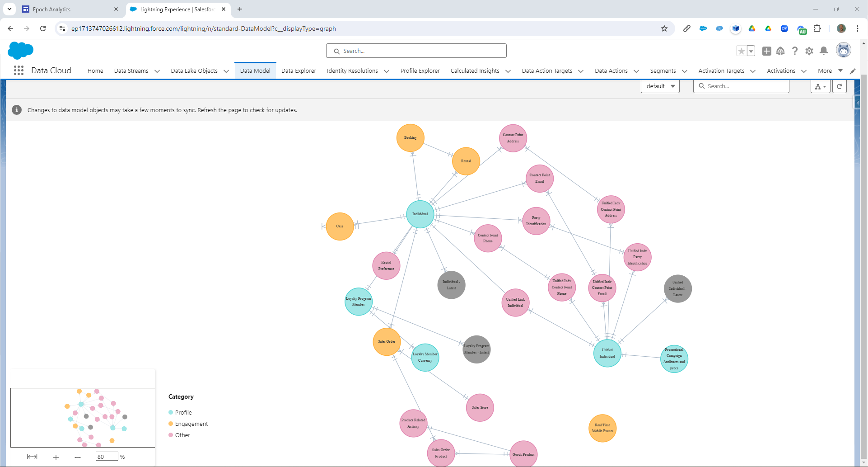Click the Profile category legend swatch
The width and height of the screenshot is (868, 467).
[x=171, y=412]
